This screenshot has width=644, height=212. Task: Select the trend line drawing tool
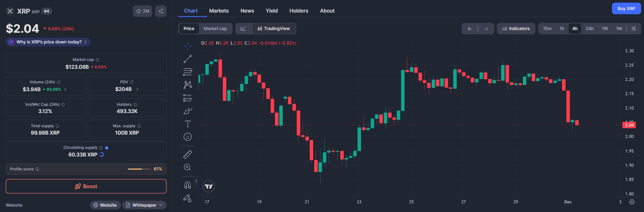(187, 59)
